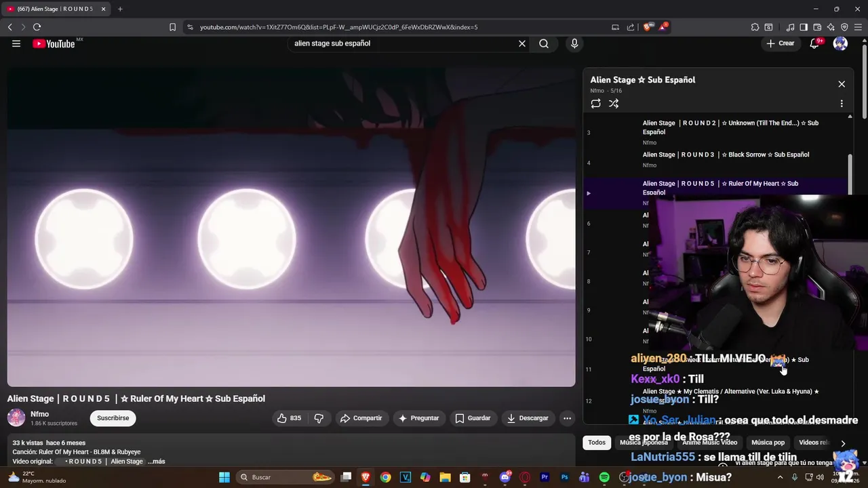Viewport: 868px width, 488px height.
Task: Select the Alien Stage ROUND 5 browser tab
Action: (x=56, y=9)
